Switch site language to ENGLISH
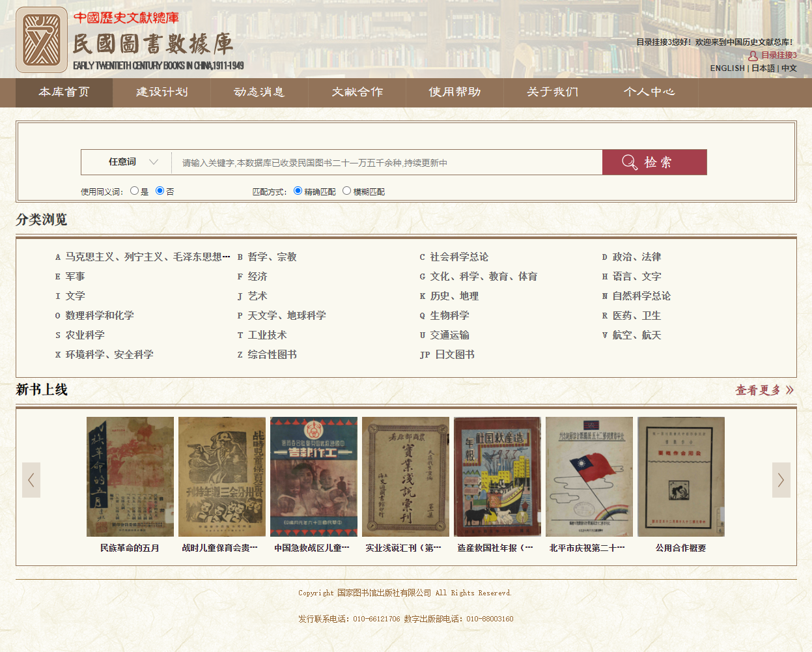The height and width of the screenshot is (652, 812). pyautogui.click(x=727, y=68)
